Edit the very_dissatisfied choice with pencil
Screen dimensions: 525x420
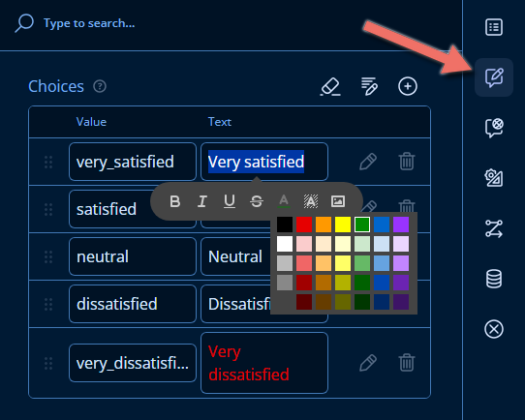368,363
